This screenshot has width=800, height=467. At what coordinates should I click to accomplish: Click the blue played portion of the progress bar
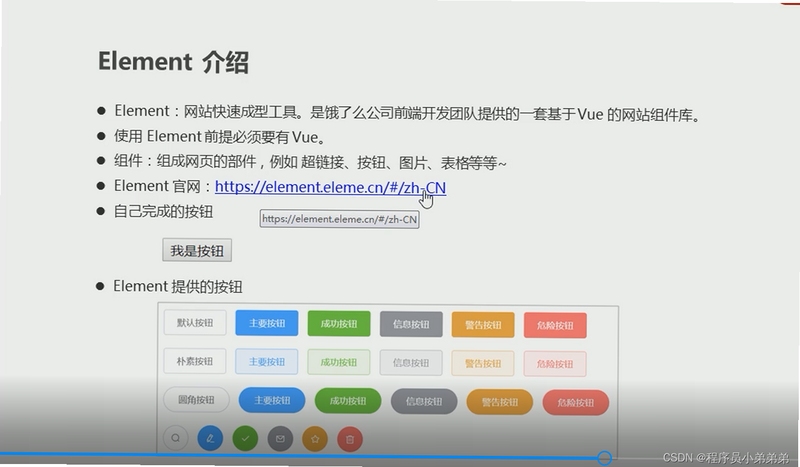[298, 455]
